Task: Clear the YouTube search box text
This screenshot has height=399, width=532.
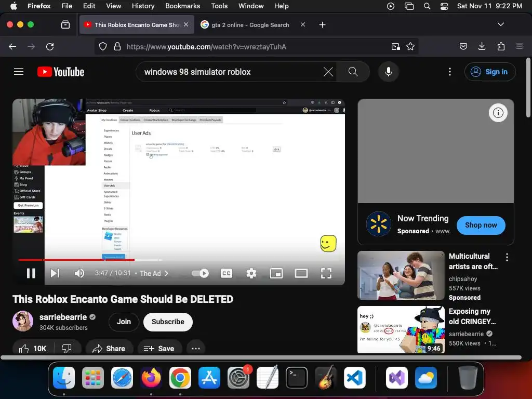Action: click(328, 72)
